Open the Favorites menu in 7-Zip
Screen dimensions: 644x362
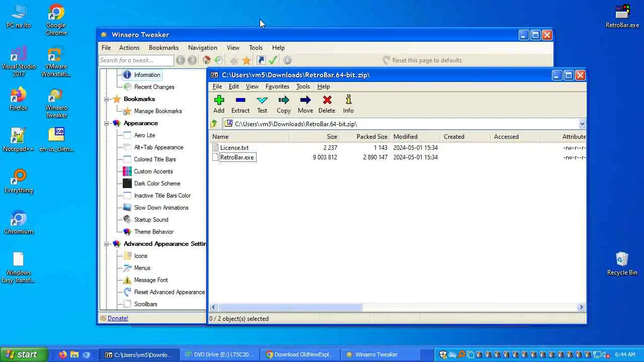pos(277,86)
